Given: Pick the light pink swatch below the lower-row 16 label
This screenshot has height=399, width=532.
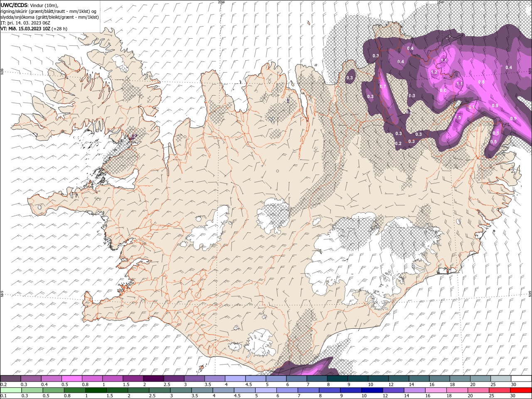Looking at the screenshot, I should (435, 390).
